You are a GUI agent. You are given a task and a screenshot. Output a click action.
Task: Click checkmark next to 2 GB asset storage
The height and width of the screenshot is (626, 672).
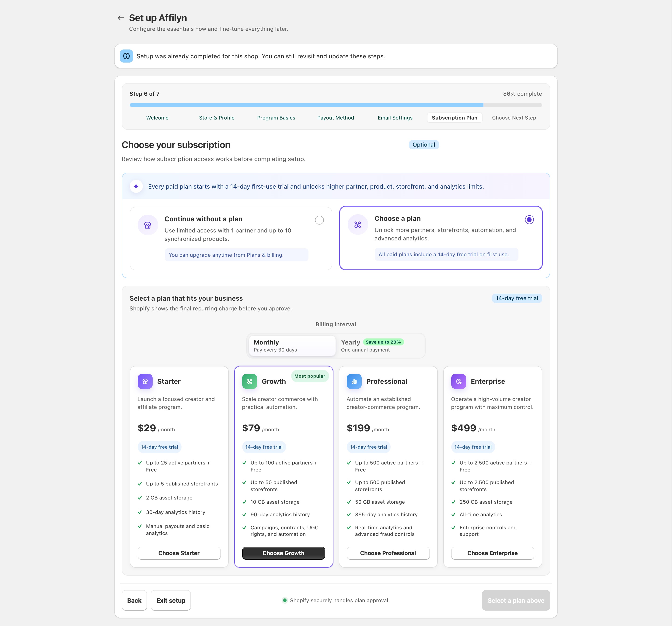(140, 498)
